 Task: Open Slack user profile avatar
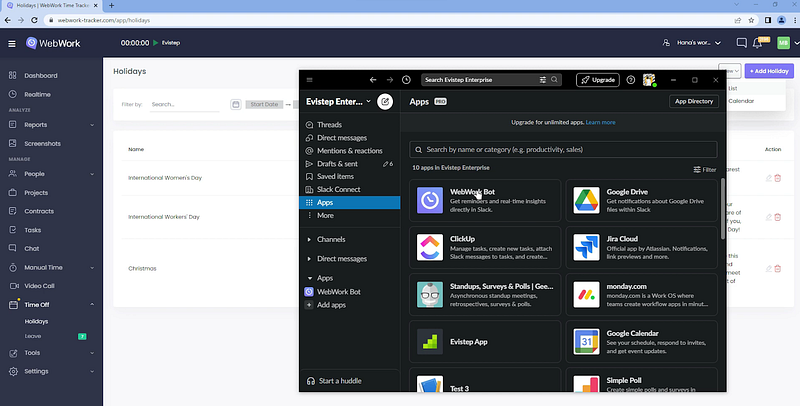(649, 80)
